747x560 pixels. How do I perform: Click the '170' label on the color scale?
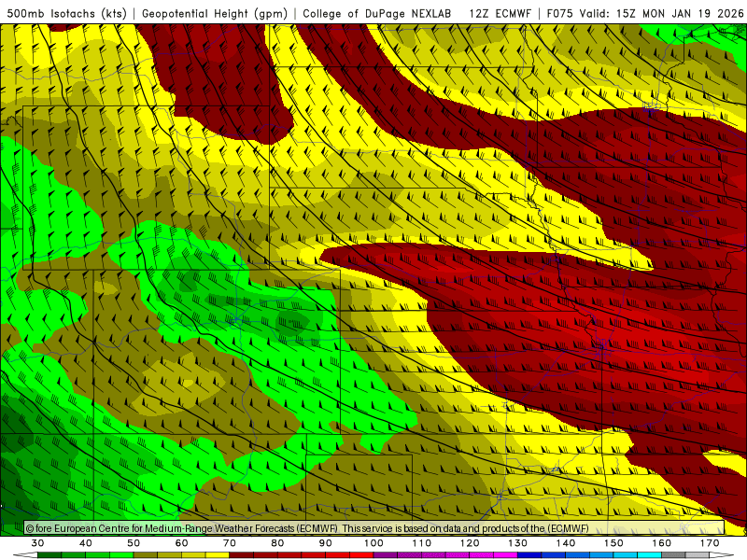click(x=710, y=543)
